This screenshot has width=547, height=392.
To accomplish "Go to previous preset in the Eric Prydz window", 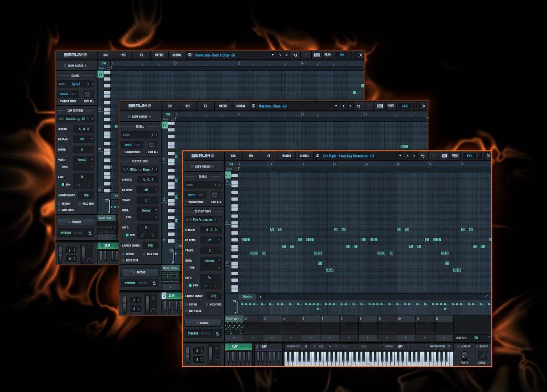I will click(x=408, y=156).
